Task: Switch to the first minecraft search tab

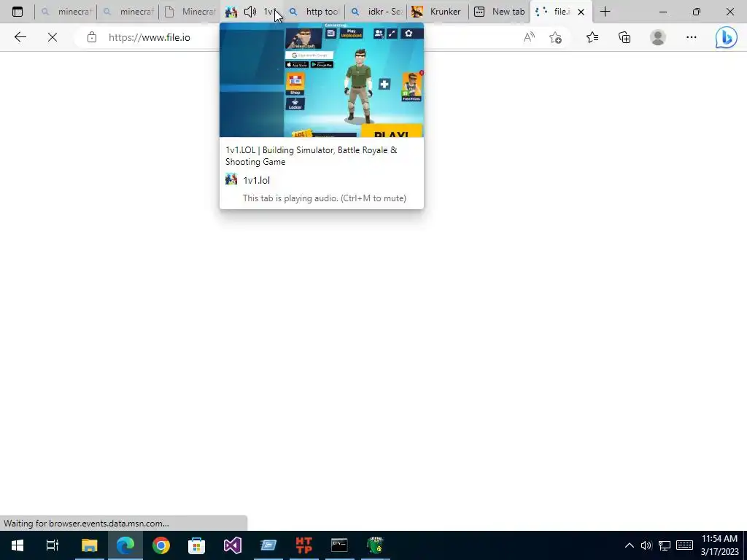Action: (66, 12)
